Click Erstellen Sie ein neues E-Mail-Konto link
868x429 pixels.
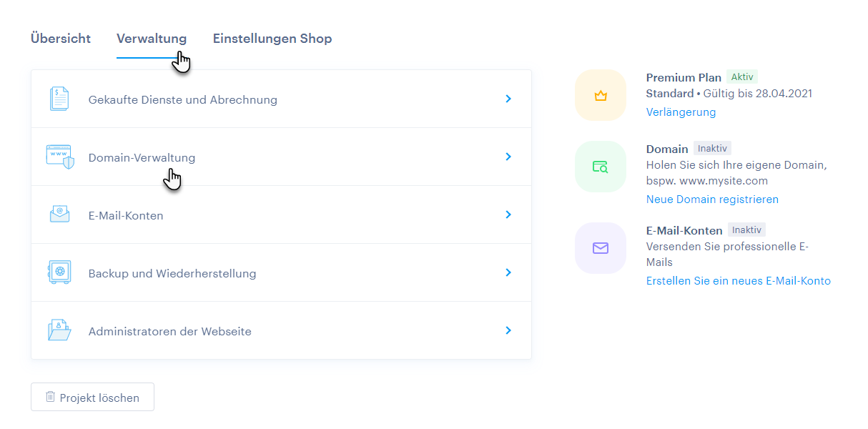coord(738,281)
